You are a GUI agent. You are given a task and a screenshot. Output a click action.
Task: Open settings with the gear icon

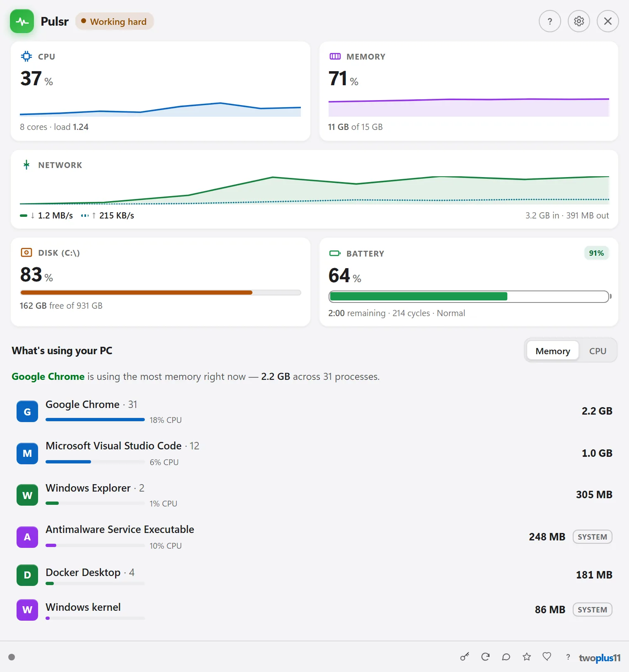pyautogui.click(x=579, y=21)
